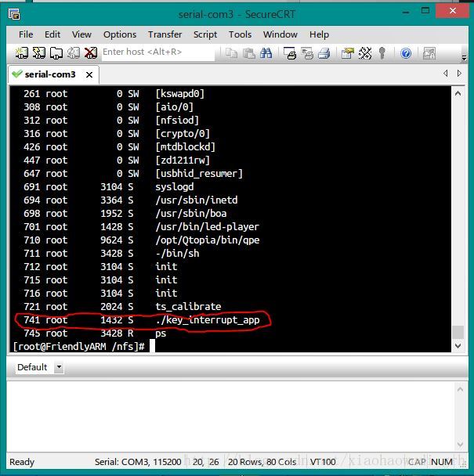The width and height of the screenshot is (474, 476).
Task: Open the Script menu
Action: [x=205, y=34]
